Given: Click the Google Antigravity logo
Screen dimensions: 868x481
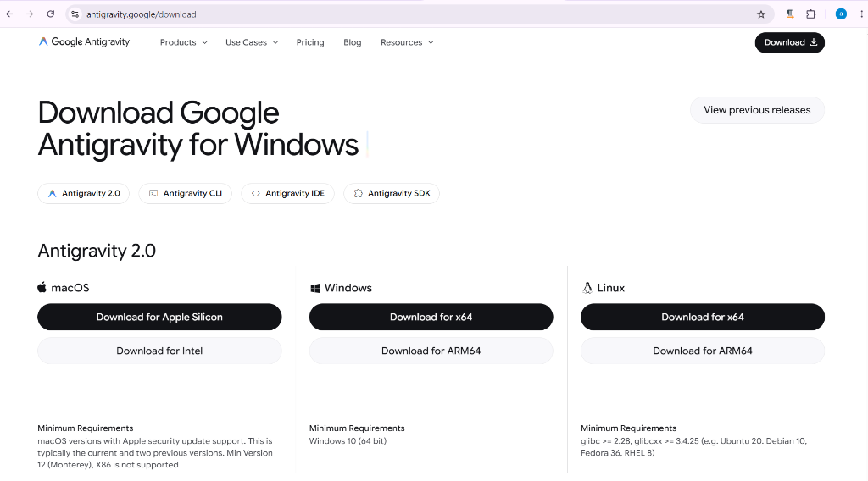Looking at the screenshot, I should [x=84, y=42].
